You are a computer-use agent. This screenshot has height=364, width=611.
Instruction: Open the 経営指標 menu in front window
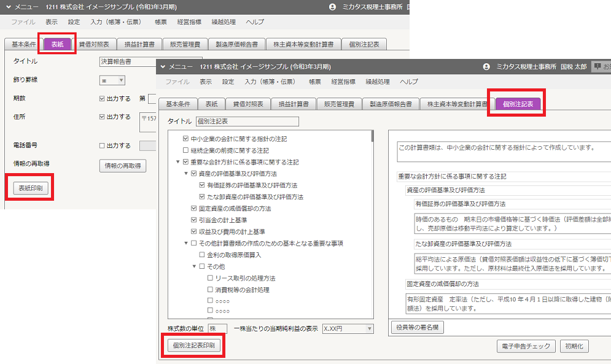[343, 82]
